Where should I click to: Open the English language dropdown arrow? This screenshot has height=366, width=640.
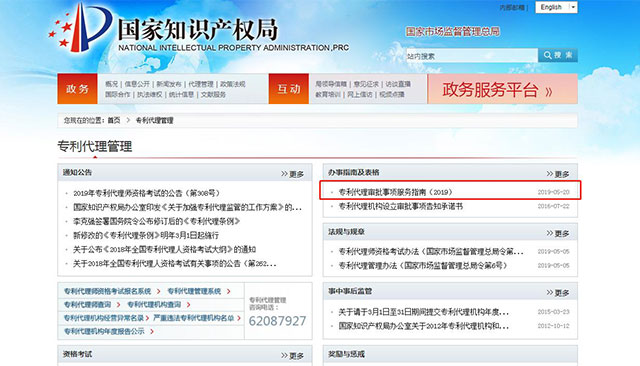(x=573, y=7)
